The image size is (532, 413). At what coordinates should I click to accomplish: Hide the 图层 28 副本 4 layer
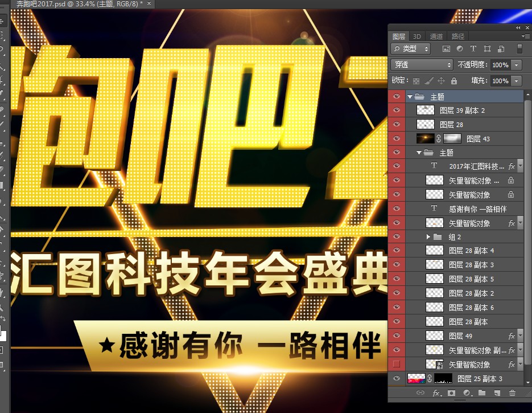pos(396,251)
